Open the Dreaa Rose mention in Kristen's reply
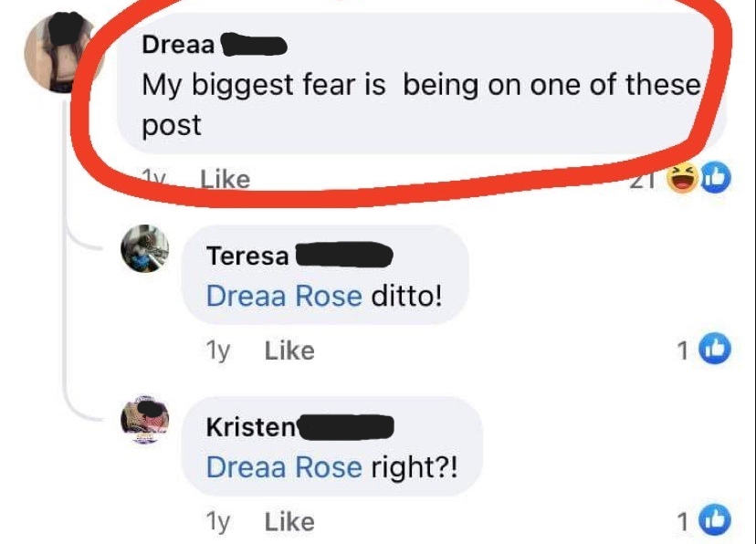 [284, 467]
